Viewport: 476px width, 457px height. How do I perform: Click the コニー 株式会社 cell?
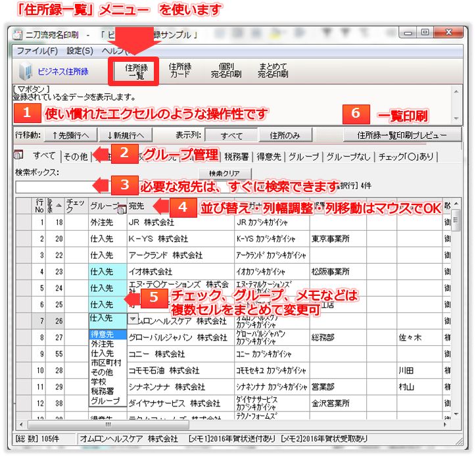tap(180, 354)
